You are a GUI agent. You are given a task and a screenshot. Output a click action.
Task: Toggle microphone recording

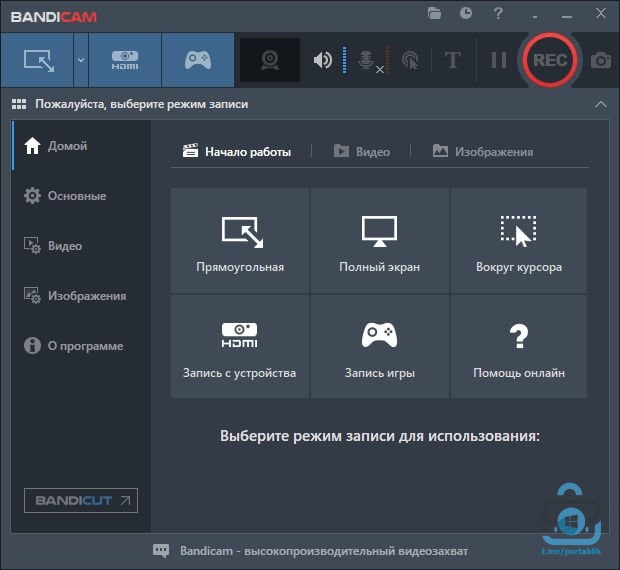click(x=367, y=60)
